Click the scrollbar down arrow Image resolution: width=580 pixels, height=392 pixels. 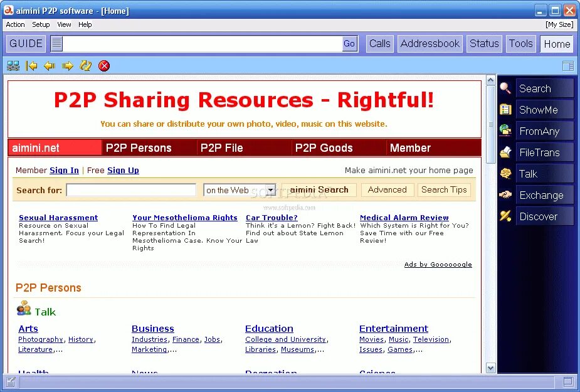tap(490, 368)
